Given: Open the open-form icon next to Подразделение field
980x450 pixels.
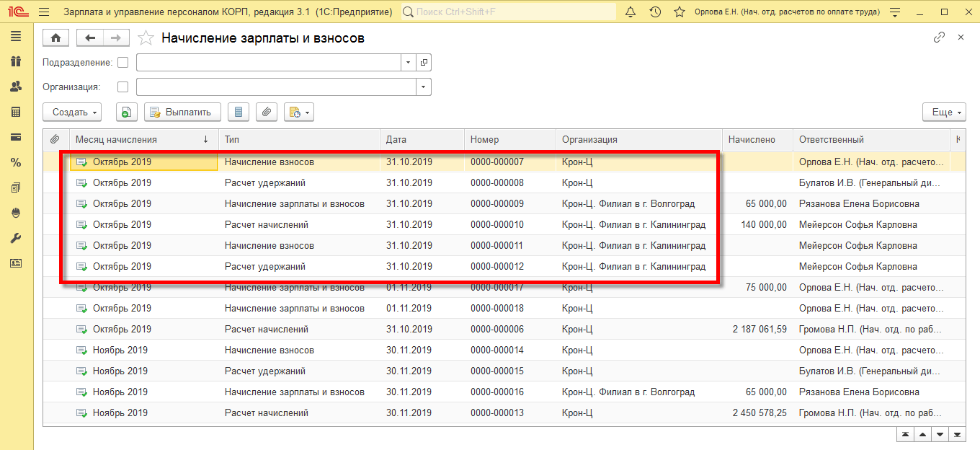Looking at the screenshot, I should point(424,63).
